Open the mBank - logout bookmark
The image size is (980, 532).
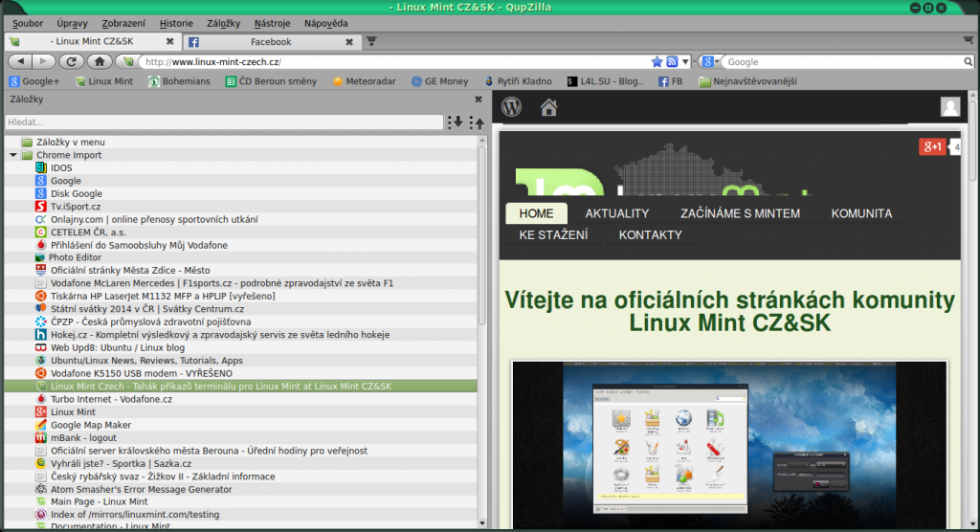pyautogui.click(x=76, y=437)
